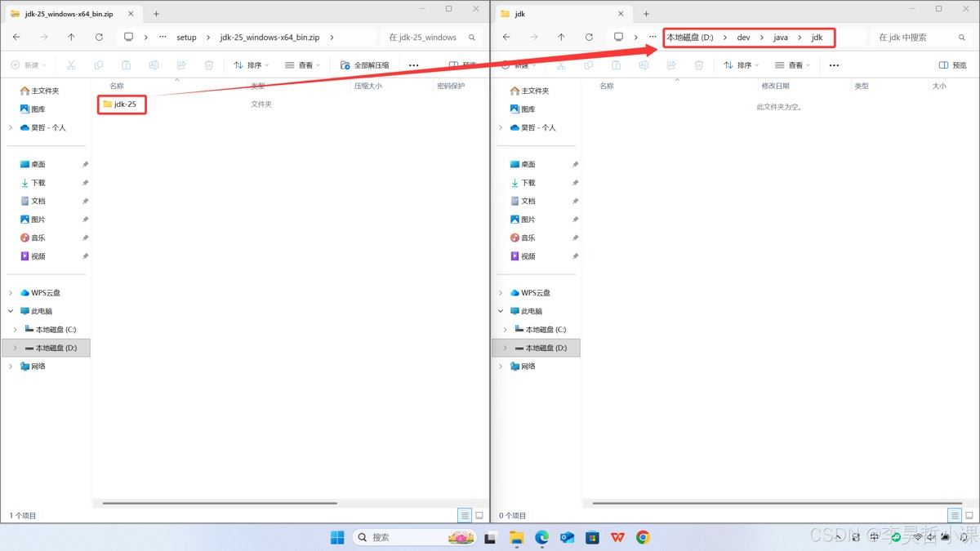
Task: Click the 'setup' breadcrumb in left address bar
Action: (x=187, y=38)
